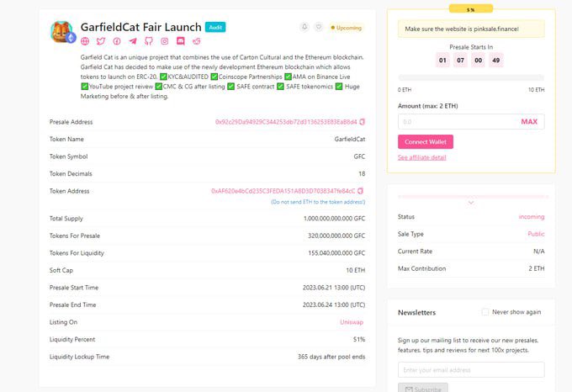The height and width of the screenshot is (392, 572).
Task: Click the Presale Start Time value
Action: (334, 288)
